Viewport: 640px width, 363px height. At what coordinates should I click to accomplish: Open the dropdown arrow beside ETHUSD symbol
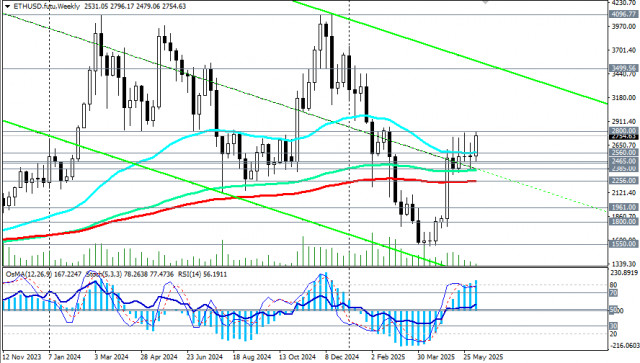coord(7,6)
